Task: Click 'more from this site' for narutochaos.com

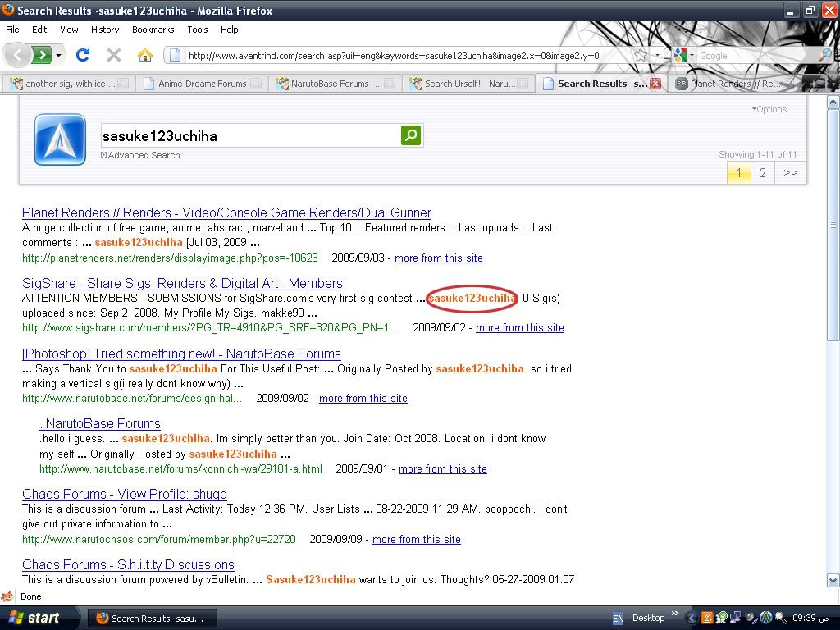Action: click(x=416, y=540)
